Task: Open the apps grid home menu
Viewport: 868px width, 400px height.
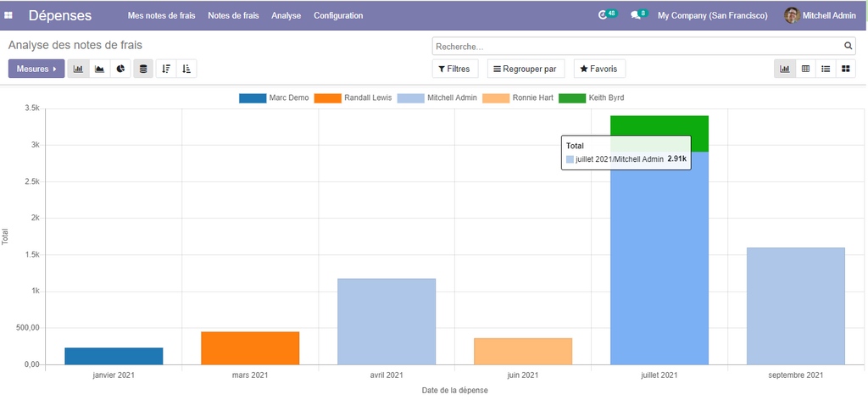Action: (x=9, y=15)
